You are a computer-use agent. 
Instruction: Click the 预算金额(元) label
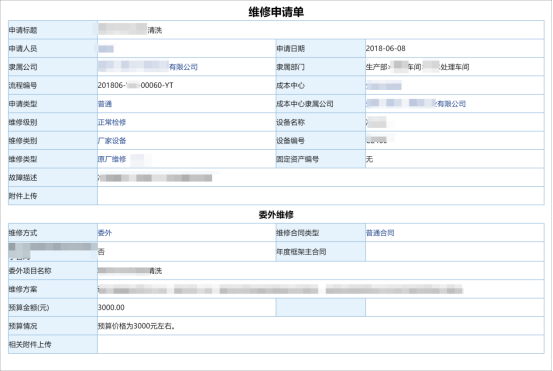29,308
